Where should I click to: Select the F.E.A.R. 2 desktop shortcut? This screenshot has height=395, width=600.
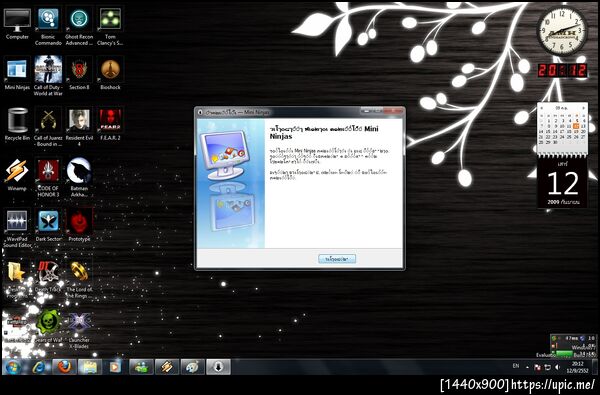click(110, 124)
